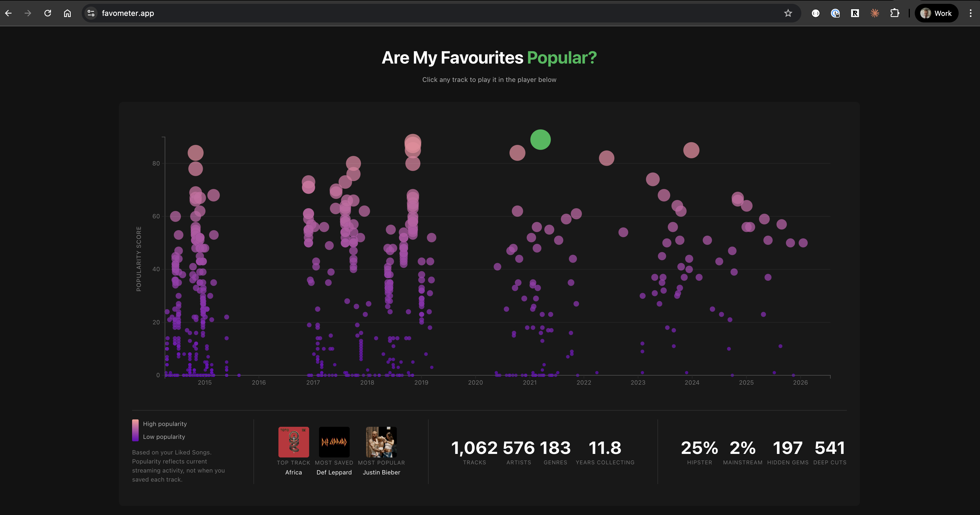Open the 1Password extension
This screenshot has width=980, height=515.
[x=835, y=13]
